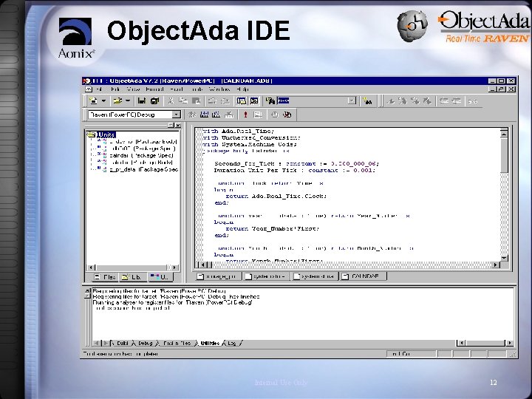Switch to the CALENDAR editor document tab
532x399 pixels.
(364, 276)
